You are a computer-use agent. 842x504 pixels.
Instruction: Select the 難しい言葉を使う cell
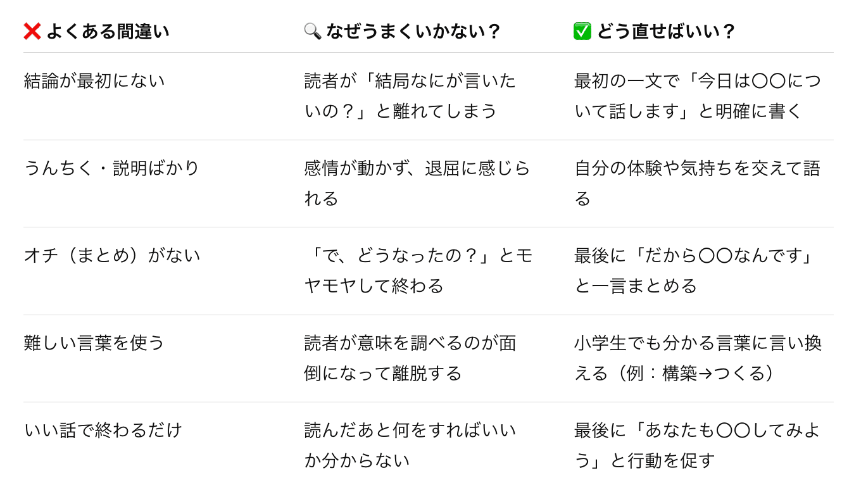pyautogui.click(x=94, y=343)
